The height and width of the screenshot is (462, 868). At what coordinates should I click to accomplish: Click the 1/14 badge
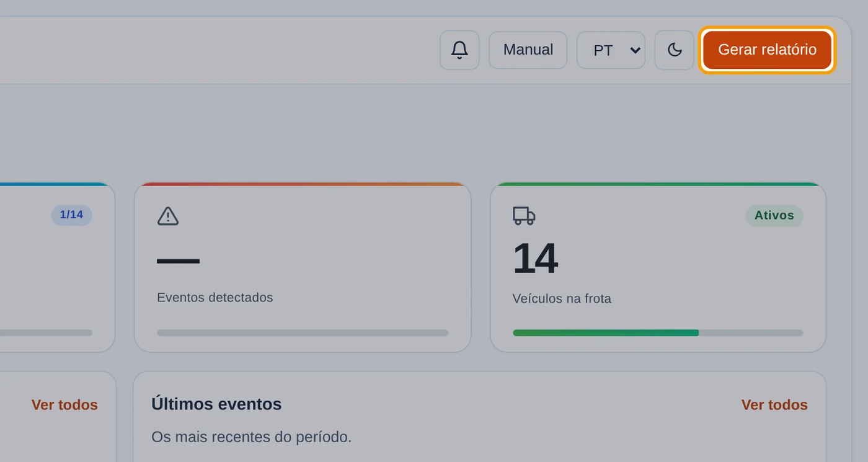(71, 215)
